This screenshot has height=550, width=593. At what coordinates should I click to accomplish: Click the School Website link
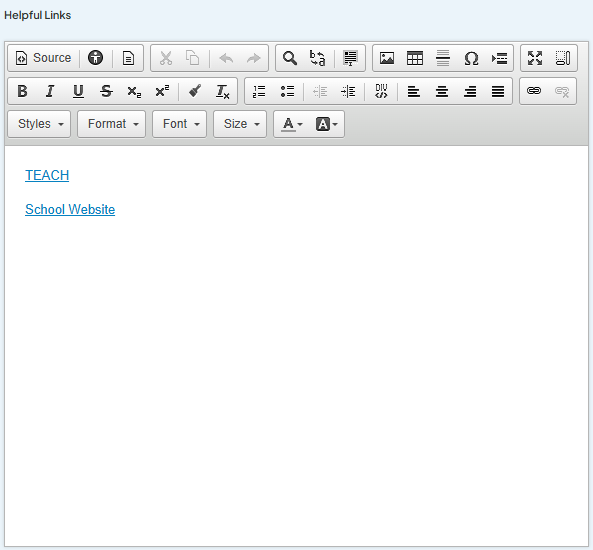click(70, 210)
